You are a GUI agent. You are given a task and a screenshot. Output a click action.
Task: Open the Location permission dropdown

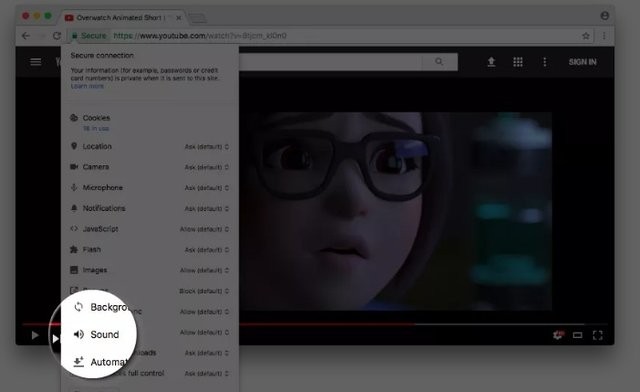pos(207,147)
